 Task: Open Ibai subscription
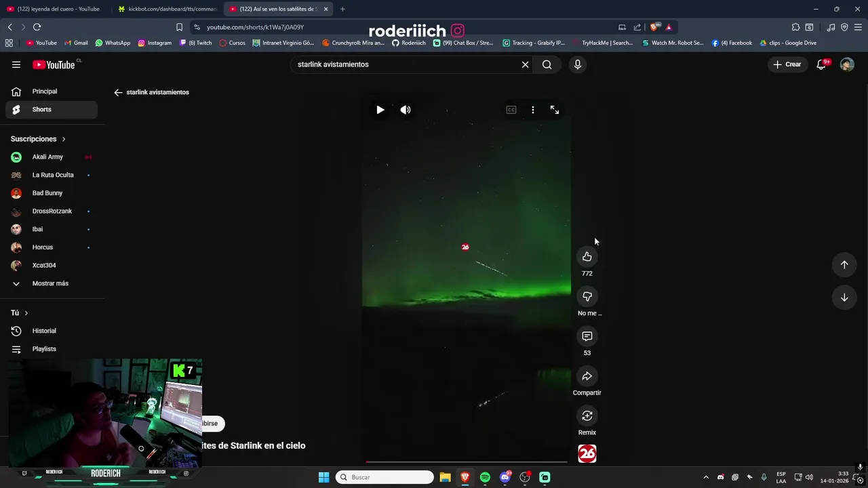tap(52, 229)
